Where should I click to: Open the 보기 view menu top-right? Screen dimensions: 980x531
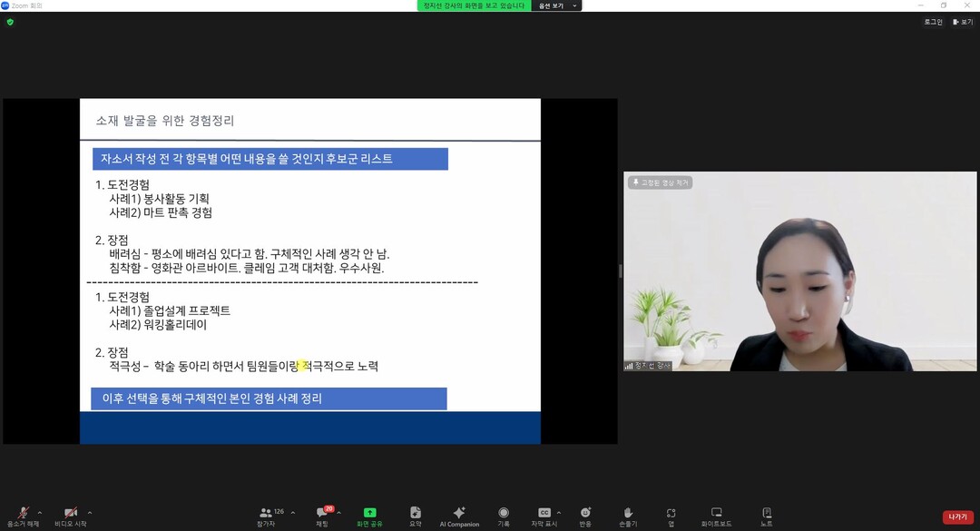click(963, 22)
